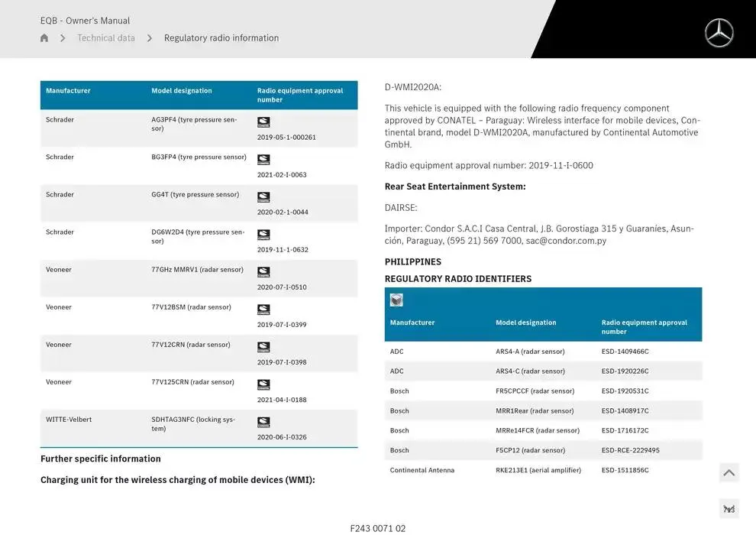This screenshot has height=535, width=756.
Task: Click the approval icon in the BG3FP4 row
Action: coord(263,160)
